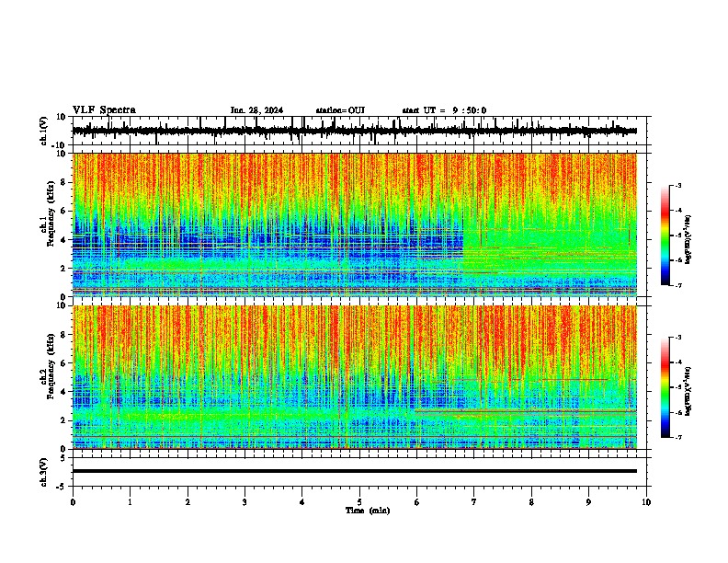Click the ch.3(V) axis label
The width and height of the screenshot is (728, 563).
[x=44, y=472]
